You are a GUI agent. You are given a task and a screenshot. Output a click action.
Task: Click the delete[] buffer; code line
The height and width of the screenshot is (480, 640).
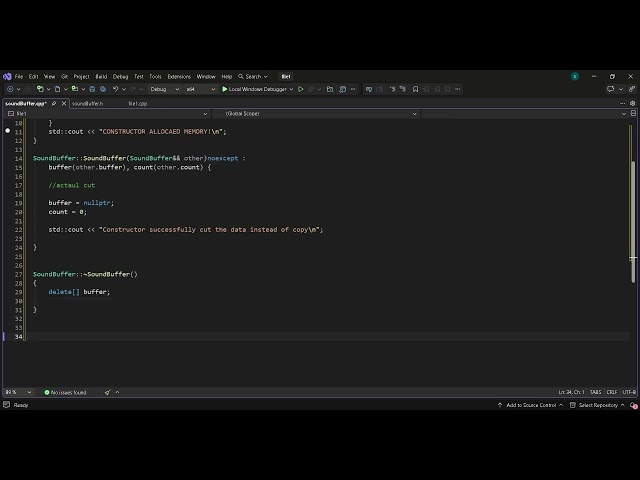79,292
